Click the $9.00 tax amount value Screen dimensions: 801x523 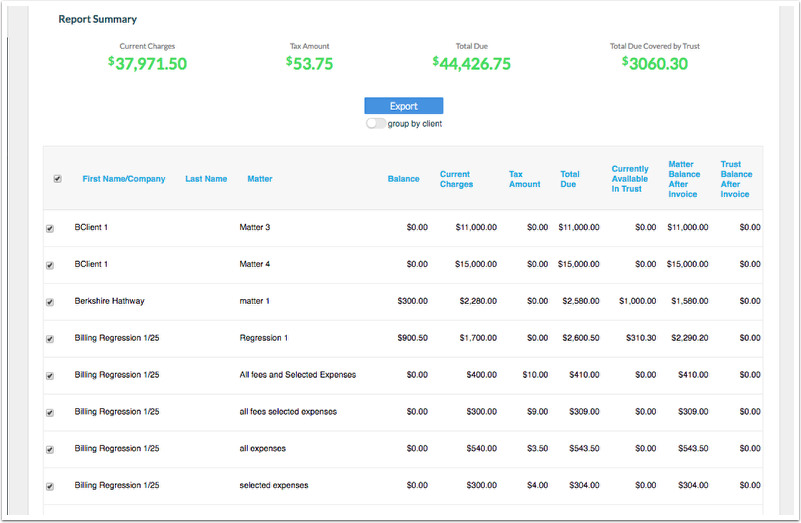pyautogui.click(x=537, y=411)
